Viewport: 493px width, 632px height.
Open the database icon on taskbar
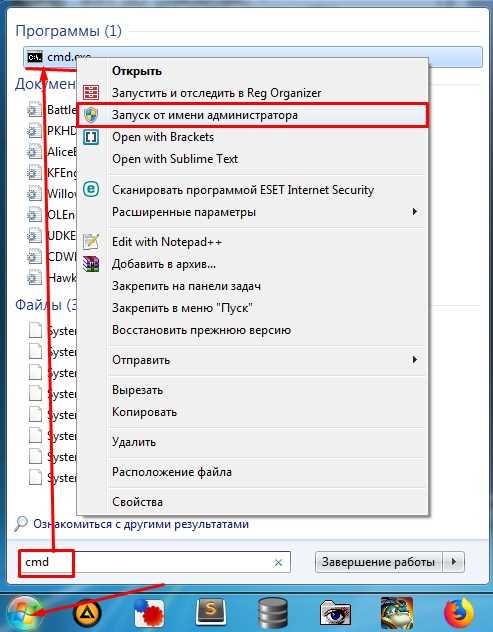coord(273,614)
